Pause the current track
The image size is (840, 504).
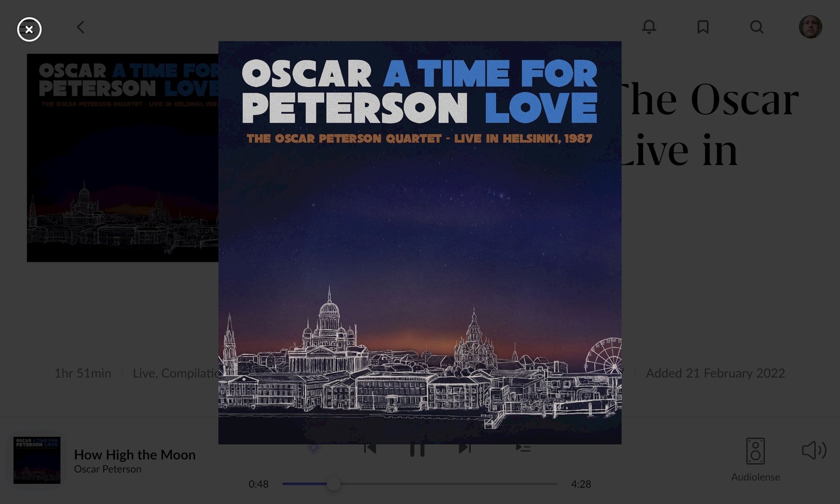[x=417, y=449]
